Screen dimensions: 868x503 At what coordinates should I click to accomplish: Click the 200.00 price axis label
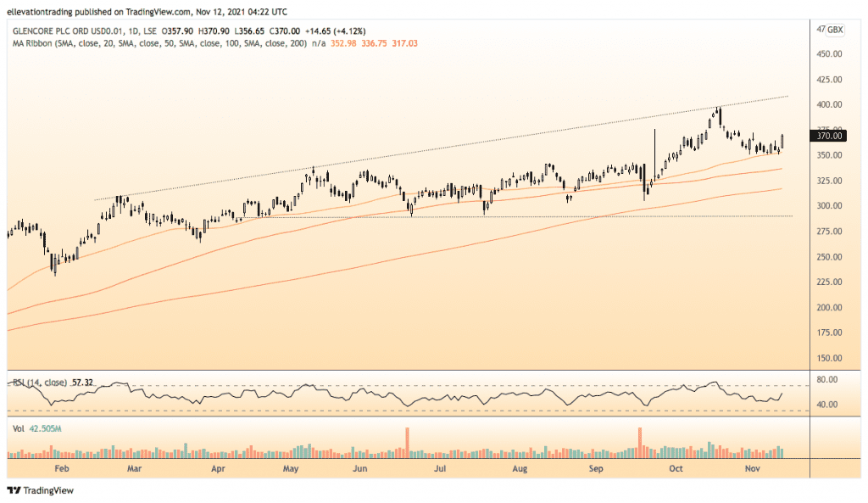[829, 307]
